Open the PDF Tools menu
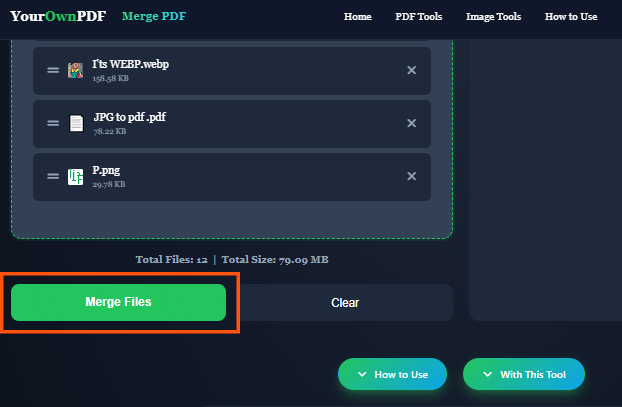 pos(419,17)
